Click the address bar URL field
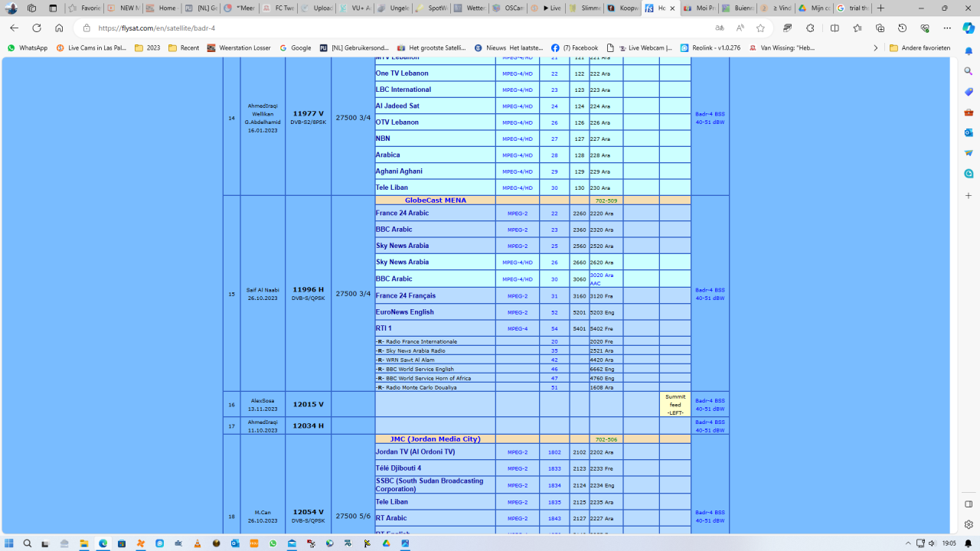 tap(383, 28)
